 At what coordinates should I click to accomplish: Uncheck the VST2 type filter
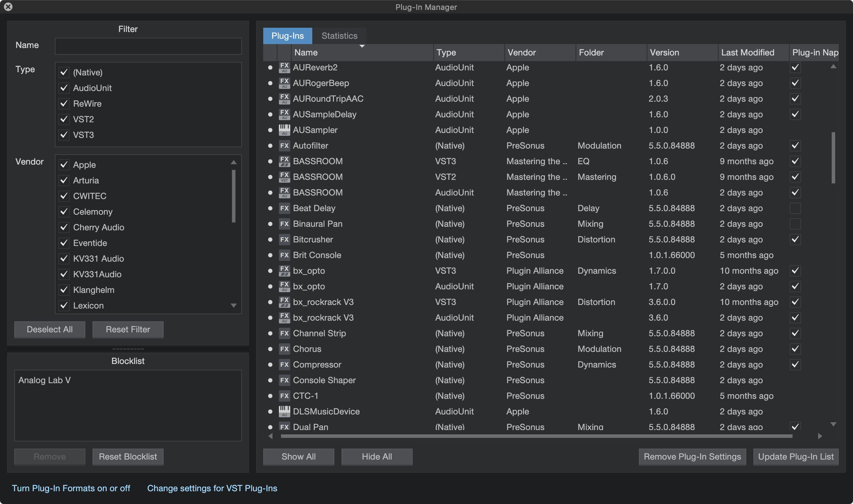64,119
